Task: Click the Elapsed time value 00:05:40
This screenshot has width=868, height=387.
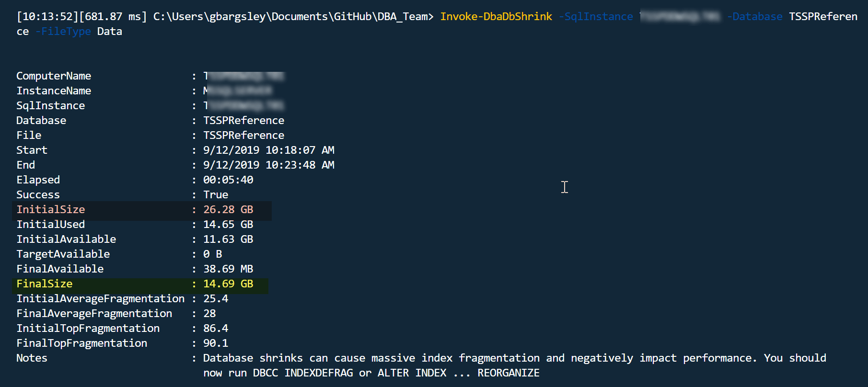Action: [228, 180]
